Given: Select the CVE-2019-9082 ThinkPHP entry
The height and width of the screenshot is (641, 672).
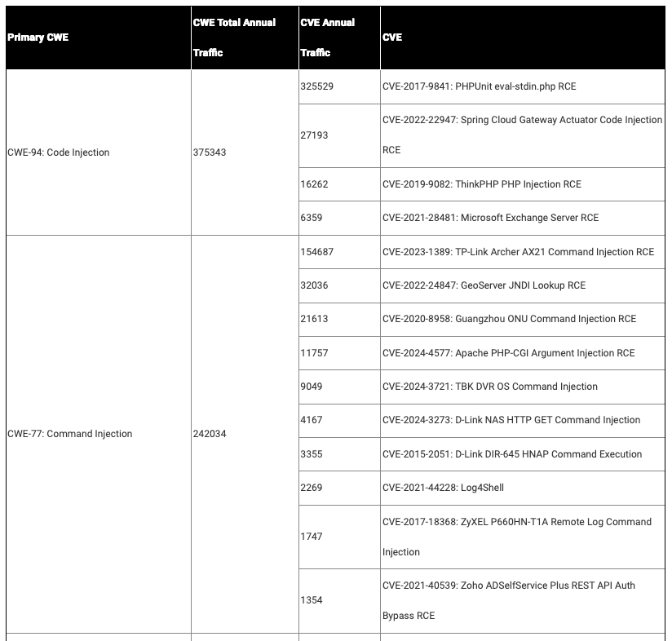Looking at the screenshot, I should click(x=481, y=184).
